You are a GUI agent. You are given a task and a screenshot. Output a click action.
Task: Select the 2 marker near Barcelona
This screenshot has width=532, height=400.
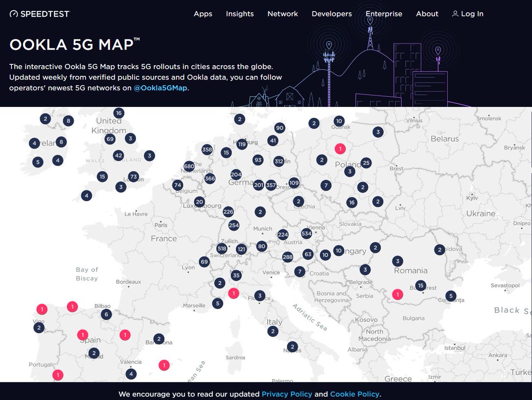[x=159, y=339]
